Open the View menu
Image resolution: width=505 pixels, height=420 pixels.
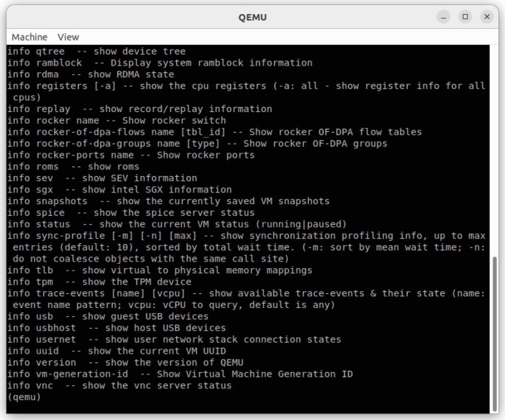point(69,37)
